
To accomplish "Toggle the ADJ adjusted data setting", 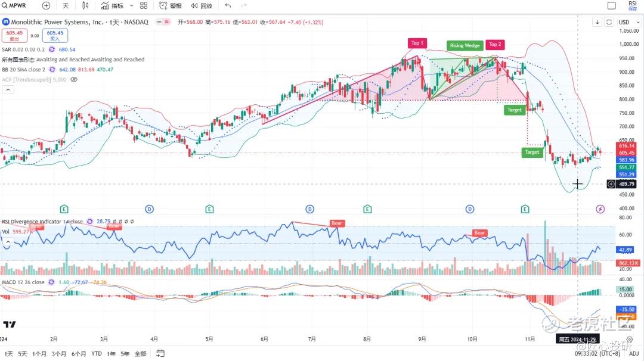I will pos(634,354).
